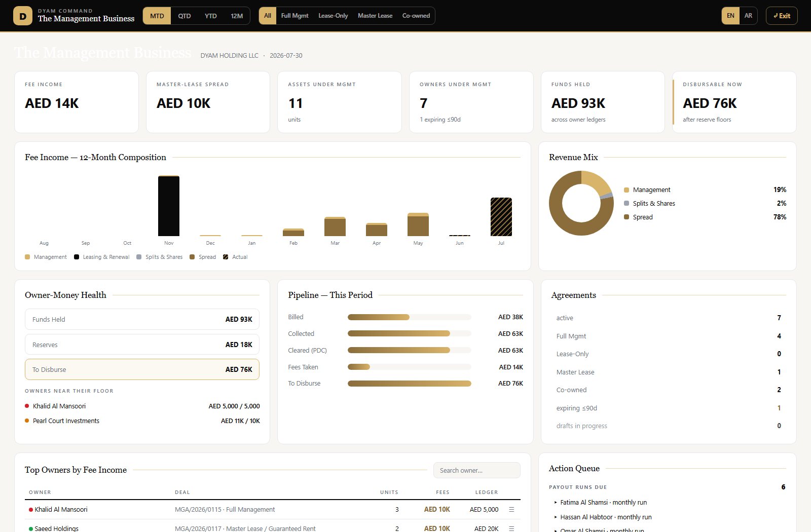
Task: Open drafts in progress row
Action: pyautogui.click(x=669, y=426)
